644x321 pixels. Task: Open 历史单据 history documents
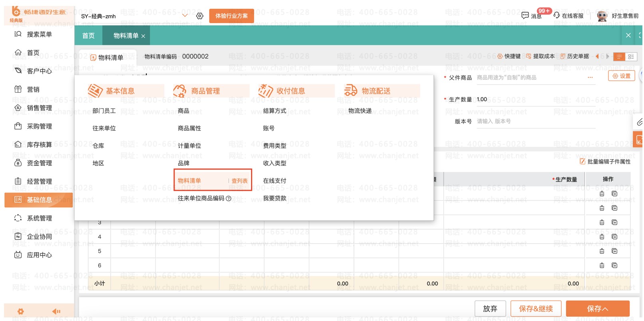pyautogui.click(x=574, y=56)
